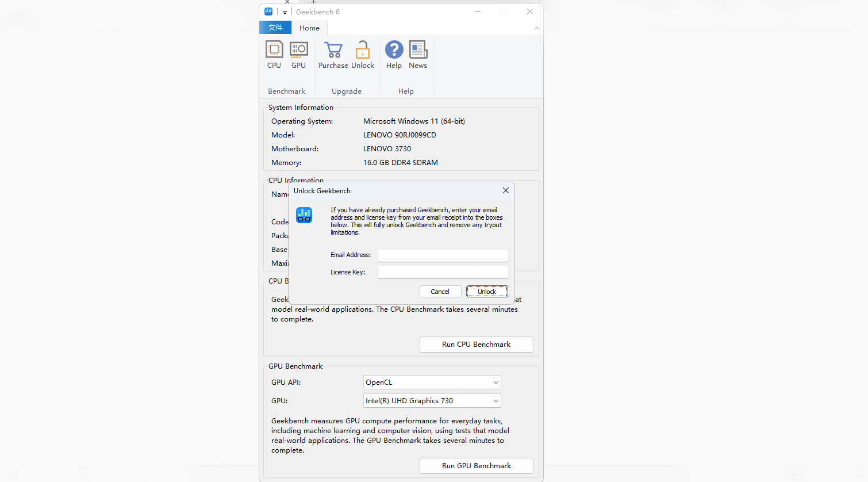
Task: Minimize the Geekbench 6 window
Action: pyautogui.click(x=478, y=12)
